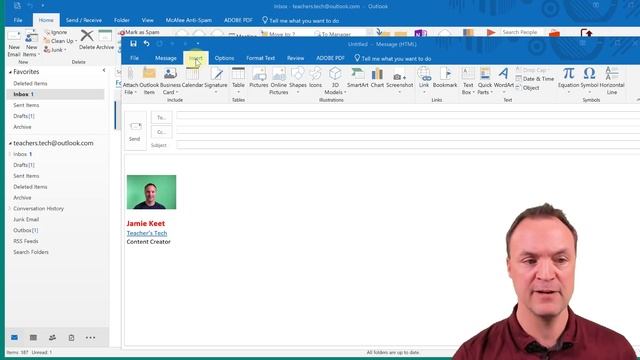Insert an Equation
Screen dimensions: 640x360
[569, 80]
